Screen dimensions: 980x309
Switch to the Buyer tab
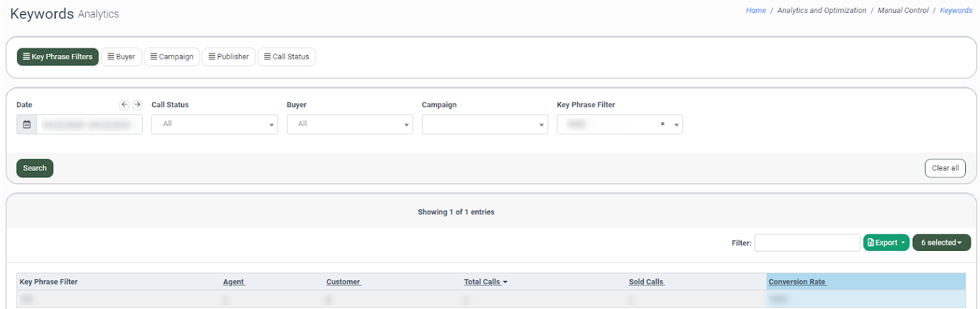coord(121,57)
